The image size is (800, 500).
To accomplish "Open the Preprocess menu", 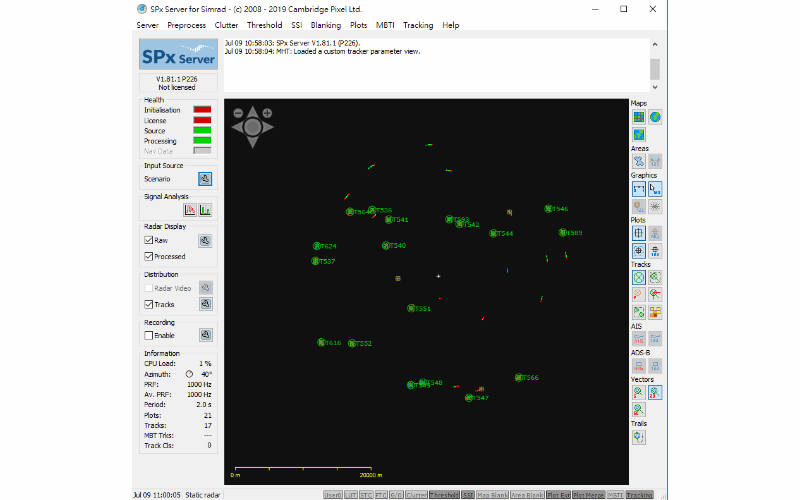I will click(187, 25).
